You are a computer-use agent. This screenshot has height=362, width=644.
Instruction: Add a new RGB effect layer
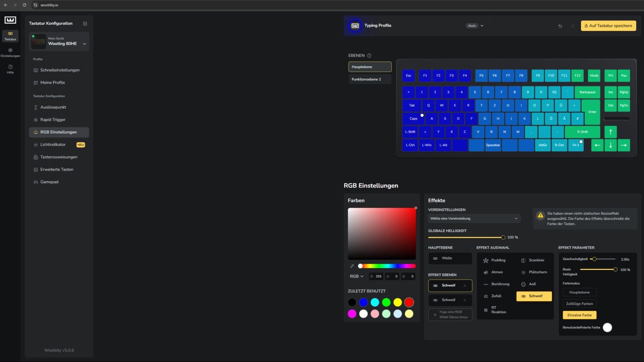tap(450, 315)
